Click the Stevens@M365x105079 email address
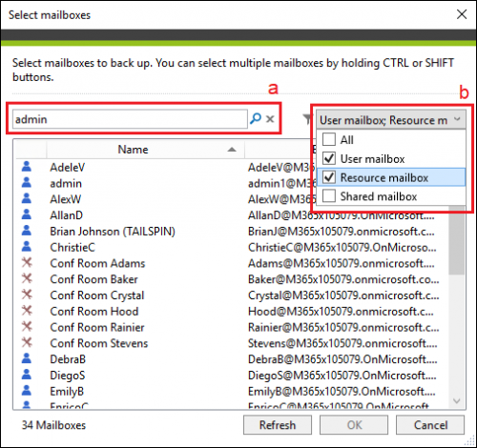This screenshot has height=448, width=477. click(x=342, y=343)
